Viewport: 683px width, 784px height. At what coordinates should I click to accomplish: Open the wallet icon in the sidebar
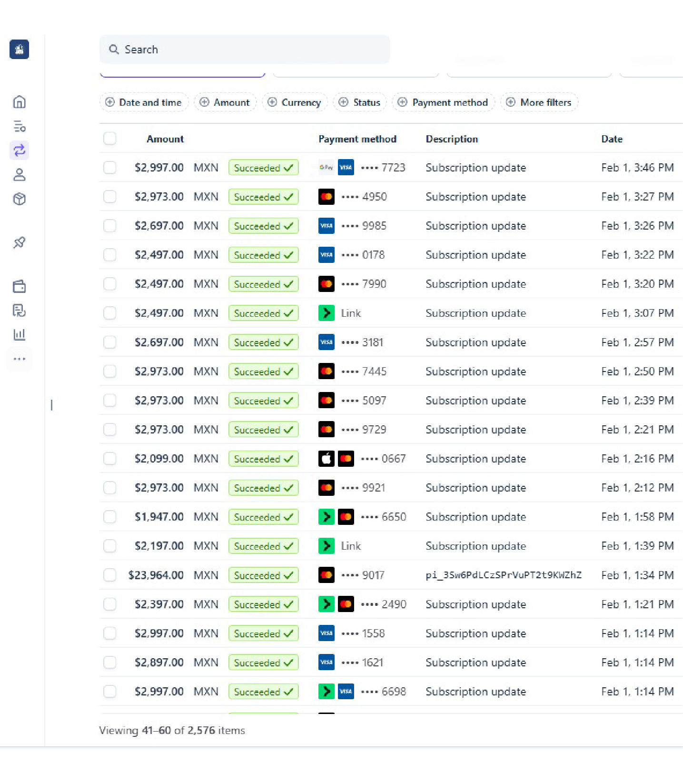(19, 286)
